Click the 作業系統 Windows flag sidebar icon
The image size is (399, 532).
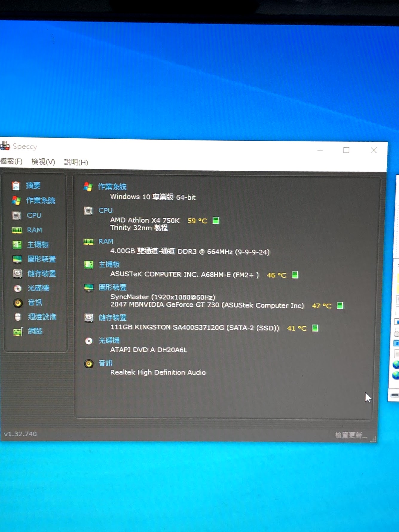click(x=16, y=200)
